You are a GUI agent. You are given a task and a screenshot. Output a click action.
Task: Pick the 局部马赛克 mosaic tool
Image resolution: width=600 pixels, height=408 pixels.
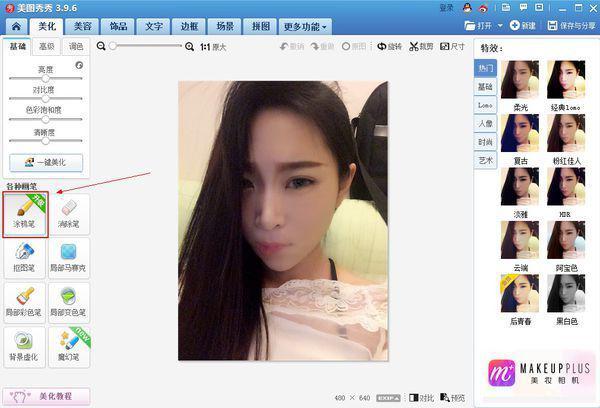click(x=68, y=256)
